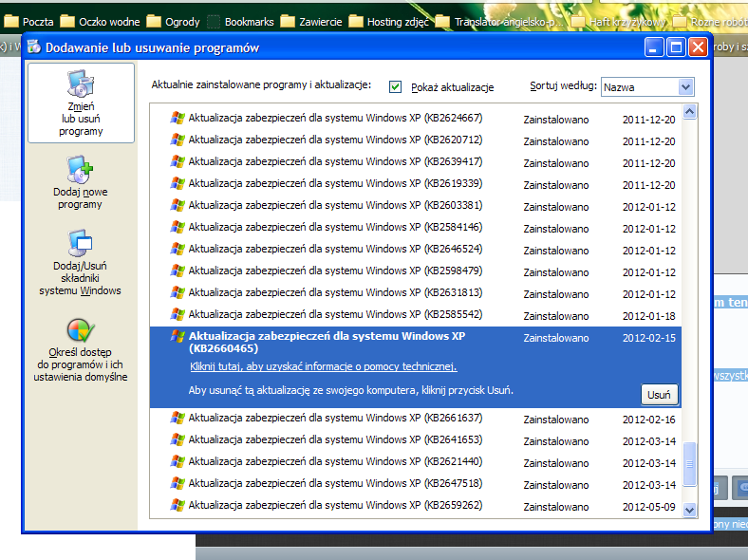The width and height of the screenshot is (748, 560).
Task: Click the Windows icon beside update KB2639417
Action: pyautogui.click(x=178, y=161)
